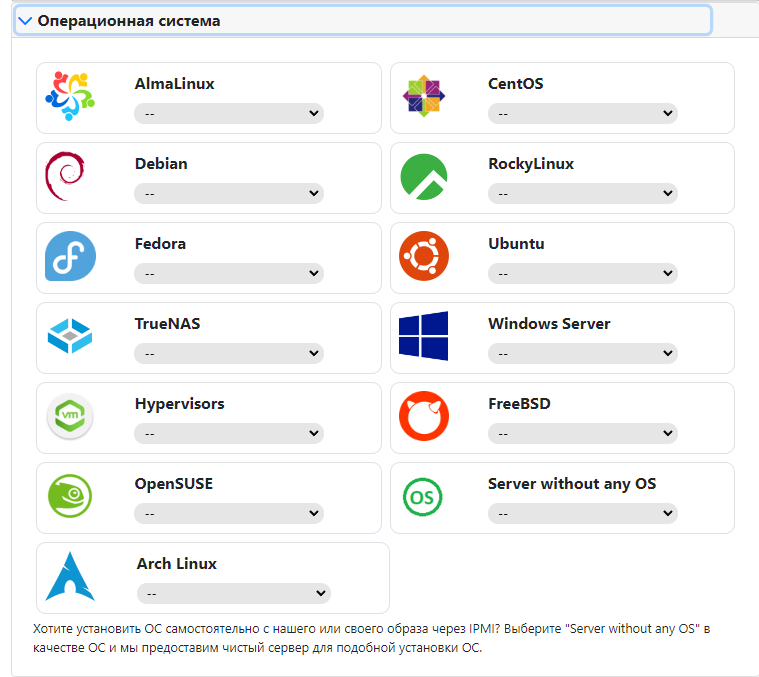Open the AlmaLinux version dropdown
Screen dimensions: 759x677
coord(229,113)
